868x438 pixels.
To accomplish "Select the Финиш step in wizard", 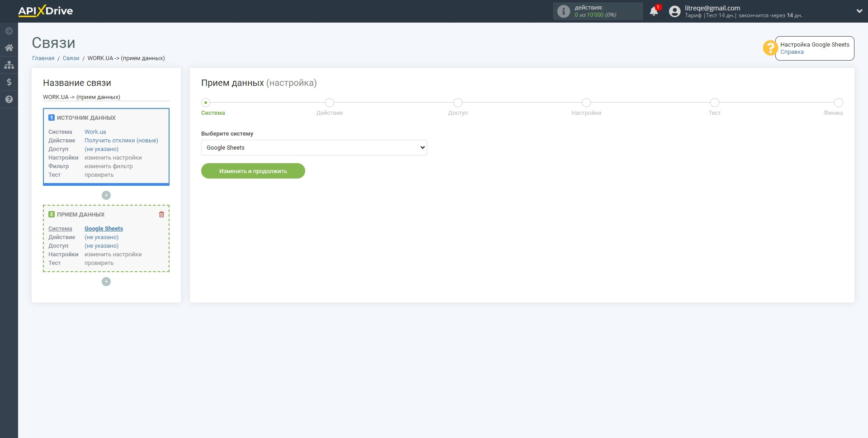I will (x=839, y=103).
